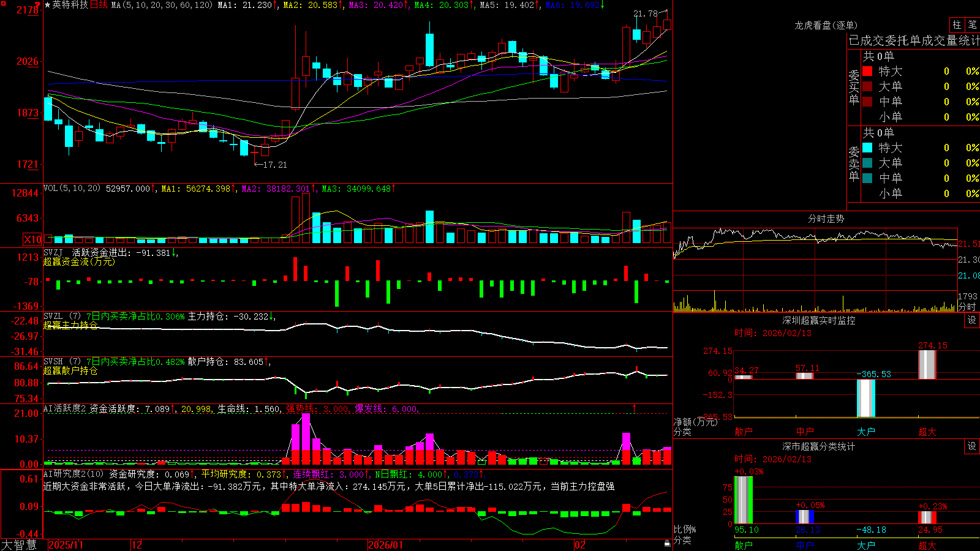Click the 12 month marker on timeline
The image size is (980, 551).
tap(137, 545)
